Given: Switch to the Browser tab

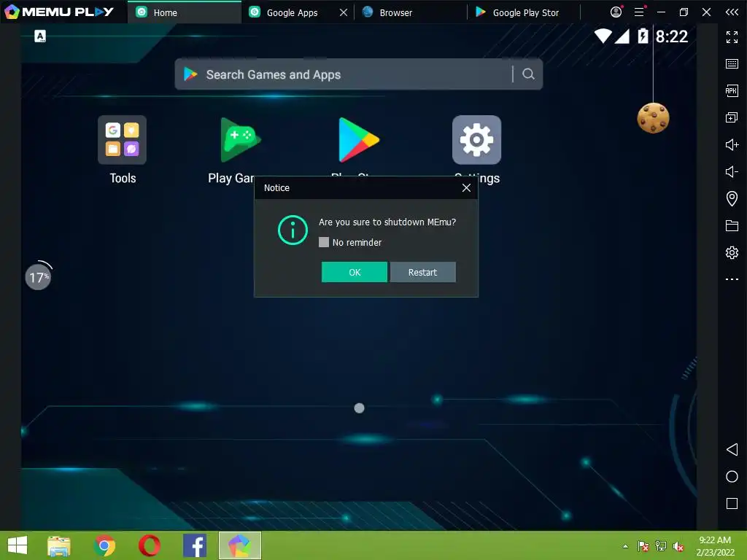Looking at the screenshot, I should pos(410,12).
